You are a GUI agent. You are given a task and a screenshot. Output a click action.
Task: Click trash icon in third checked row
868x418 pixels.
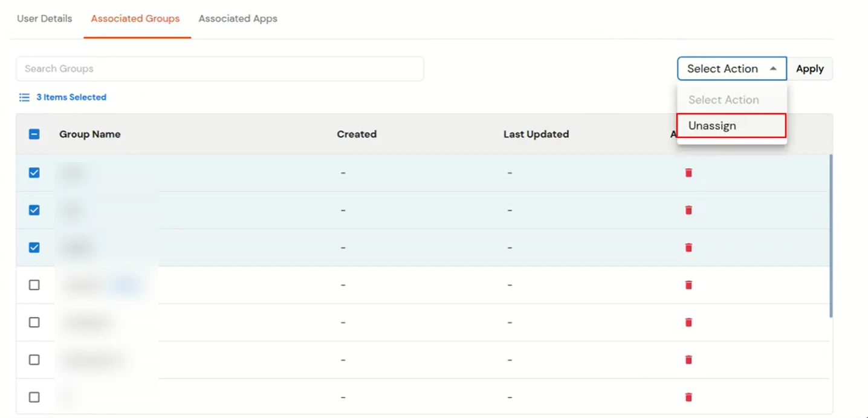click(x=688, y=248)
